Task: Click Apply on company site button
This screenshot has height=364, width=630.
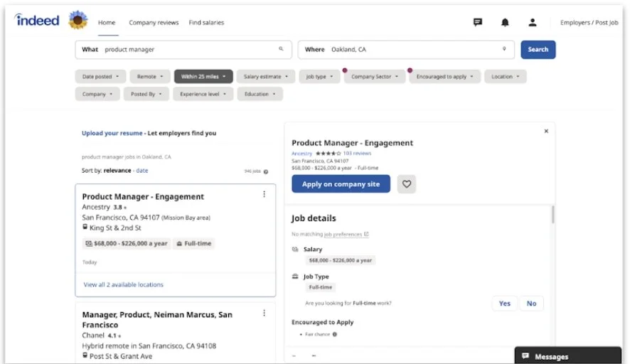Action: point(341,184)
